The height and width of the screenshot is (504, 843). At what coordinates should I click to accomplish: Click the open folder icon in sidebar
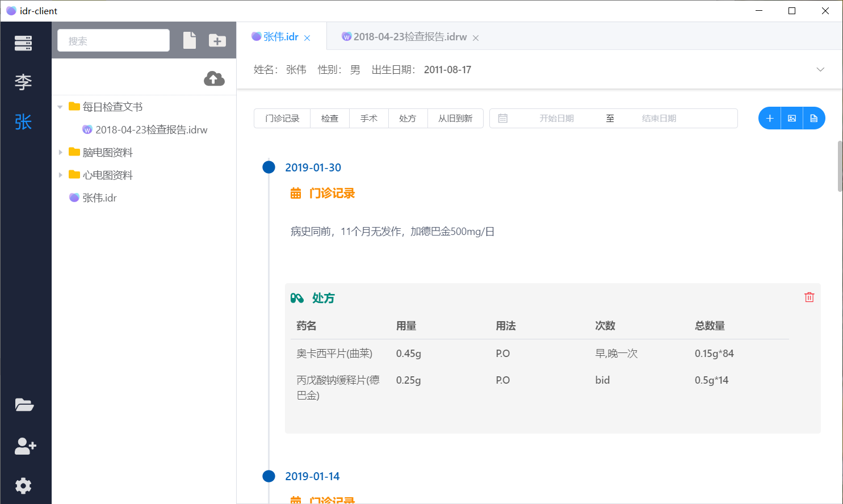(x=24, y=405)
